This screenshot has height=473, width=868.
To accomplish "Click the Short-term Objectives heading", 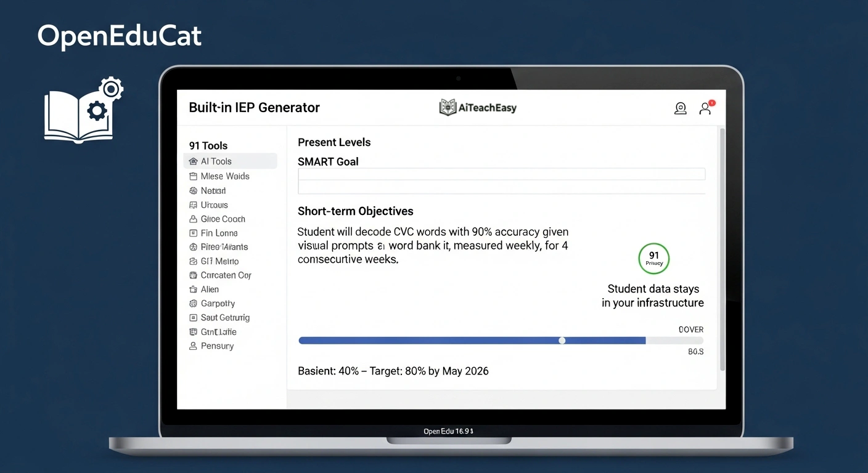I will pos(356,211).
